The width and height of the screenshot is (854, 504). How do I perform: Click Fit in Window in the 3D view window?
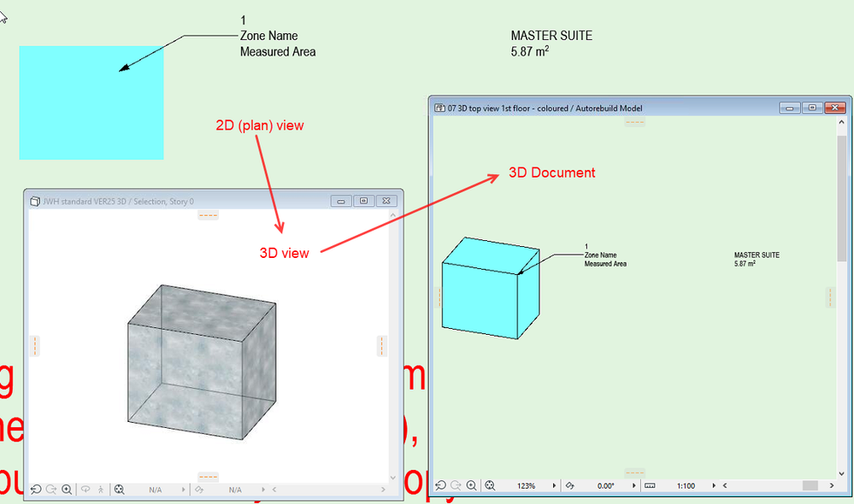click(x=120, y=489)
